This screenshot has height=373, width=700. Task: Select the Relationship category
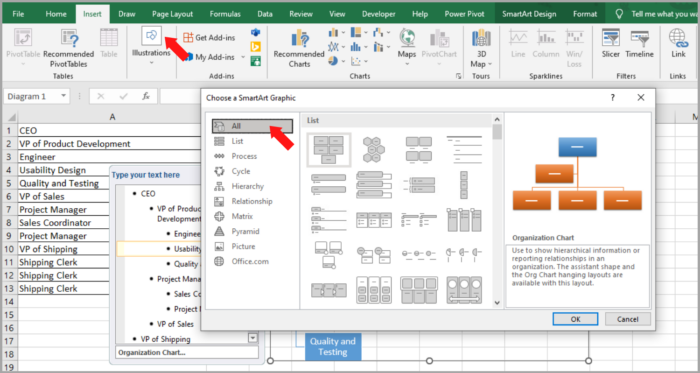click(x=252, y=201)
